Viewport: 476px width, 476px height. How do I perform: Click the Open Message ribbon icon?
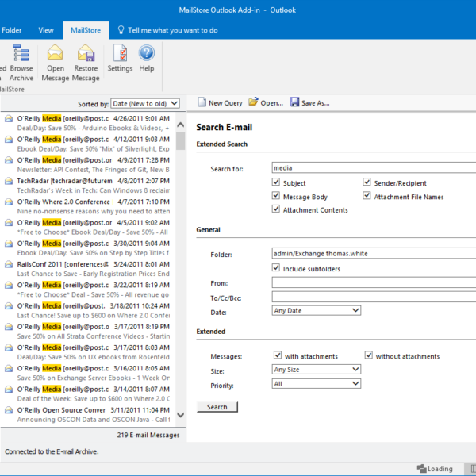tap(55, 53)
